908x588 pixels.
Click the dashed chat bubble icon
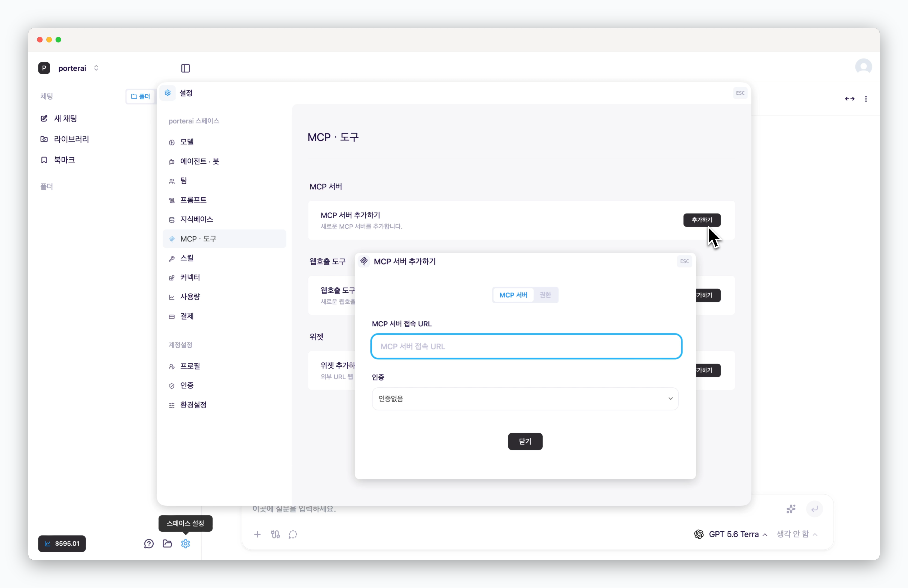click(293, 534)
